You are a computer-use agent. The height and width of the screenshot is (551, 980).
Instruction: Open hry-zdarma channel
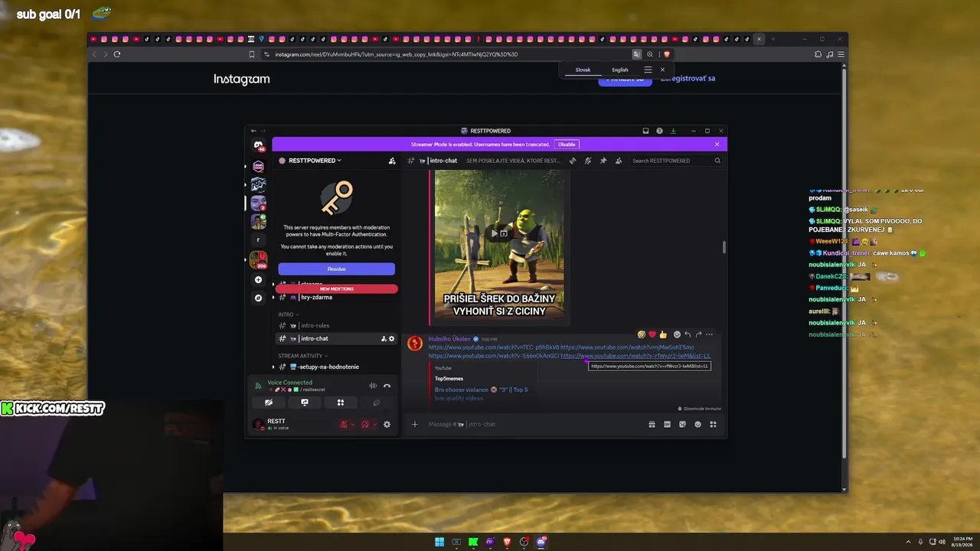coord(336,298)
